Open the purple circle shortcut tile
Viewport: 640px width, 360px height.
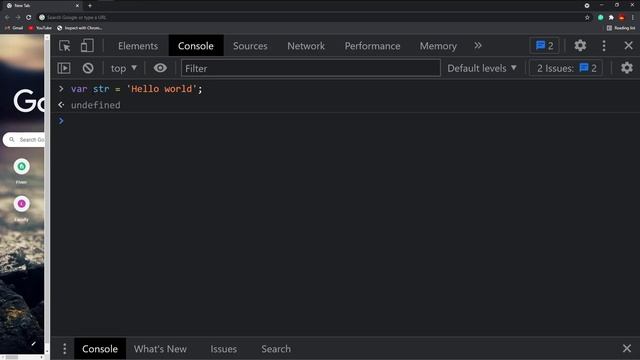[x=22, y=203]
